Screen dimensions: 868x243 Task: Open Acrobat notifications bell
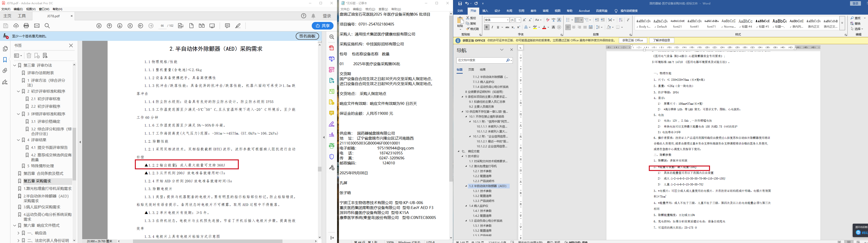313,16
